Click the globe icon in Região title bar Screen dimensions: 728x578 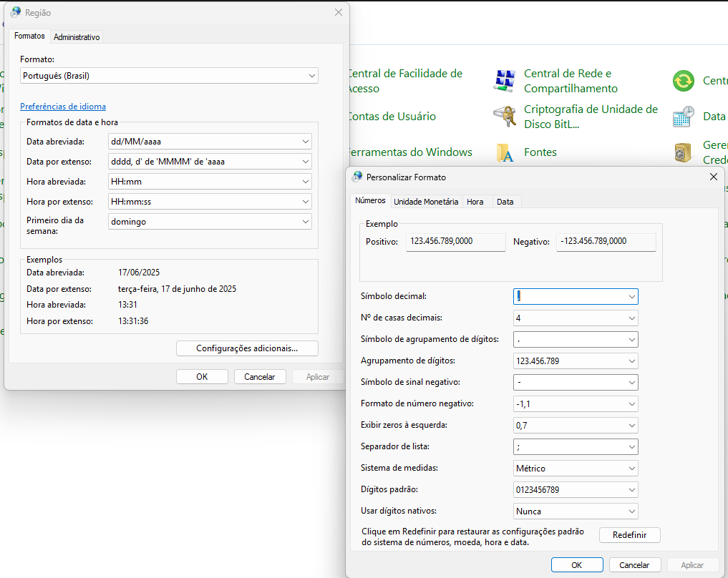(x=16, y=12)
